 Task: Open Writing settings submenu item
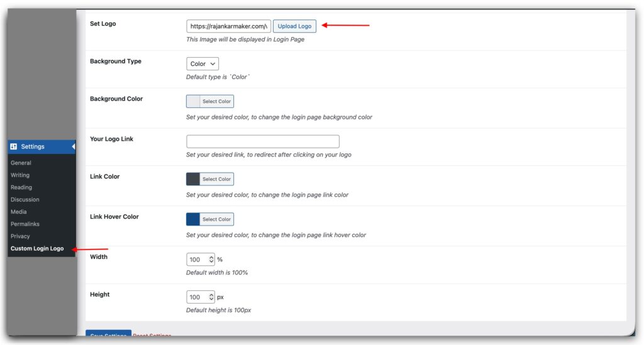tap(20, 175)
